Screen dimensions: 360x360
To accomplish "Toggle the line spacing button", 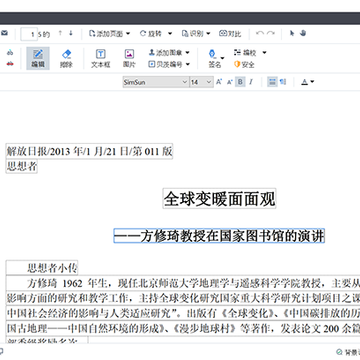I will (x=272, y=82).
